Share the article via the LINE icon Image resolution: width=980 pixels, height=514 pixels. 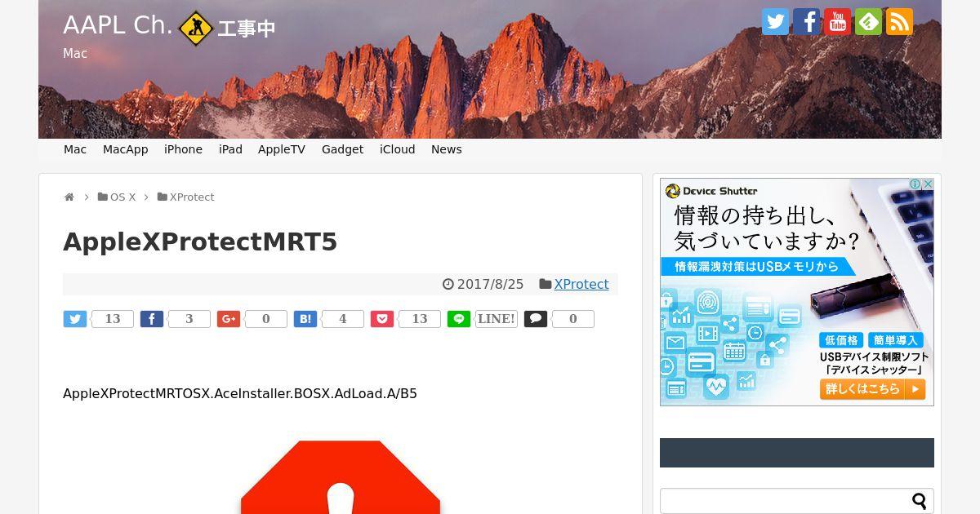pos(459,319)
